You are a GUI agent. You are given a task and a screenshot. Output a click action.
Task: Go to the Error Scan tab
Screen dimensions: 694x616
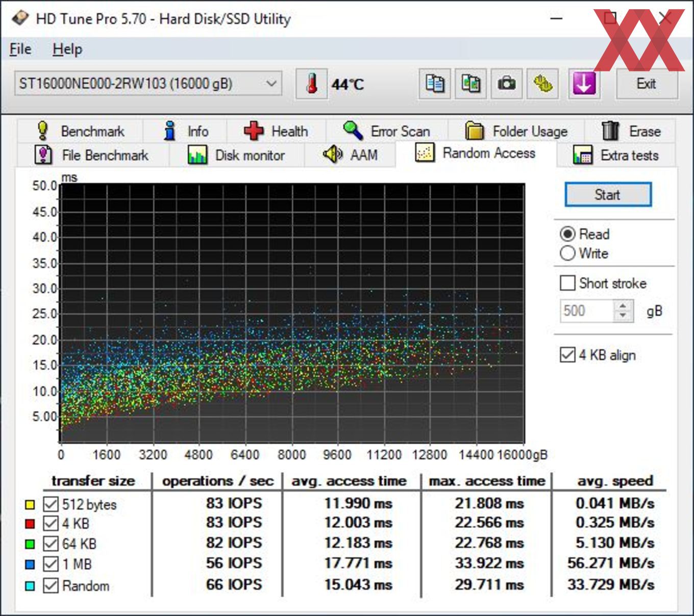click(386, 131)
